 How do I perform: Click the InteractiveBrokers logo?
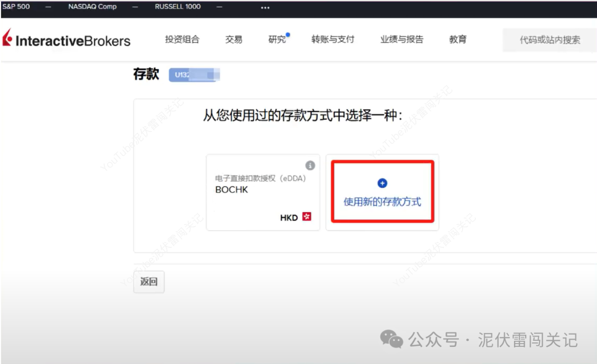[66, 39]
